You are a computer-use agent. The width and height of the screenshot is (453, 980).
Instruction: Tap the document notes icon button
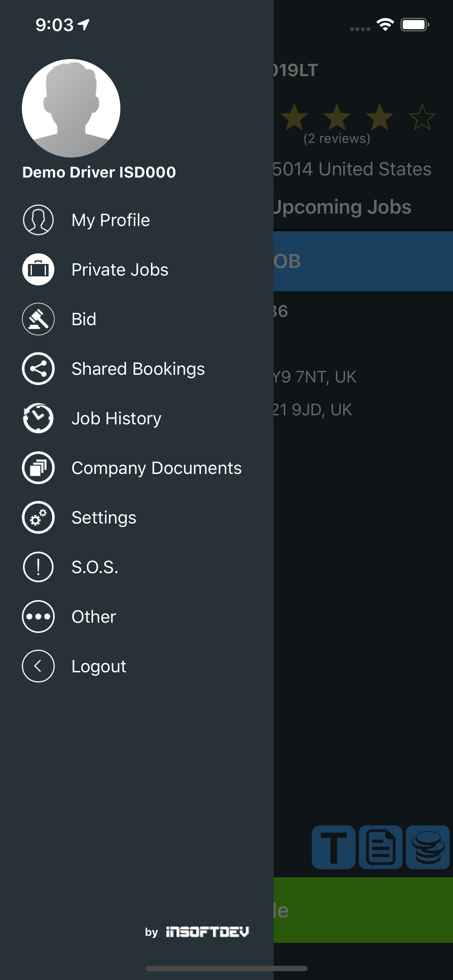[381, 847]
